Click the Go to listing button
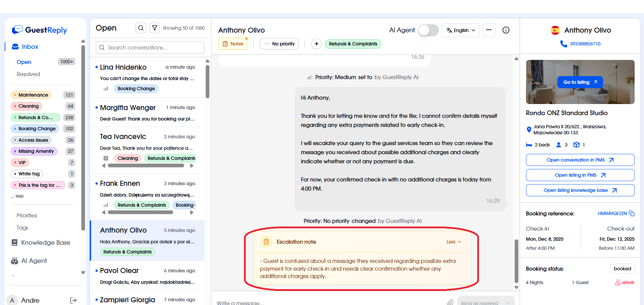This screenshot has height=305, width=644. [x=580, y=82]
